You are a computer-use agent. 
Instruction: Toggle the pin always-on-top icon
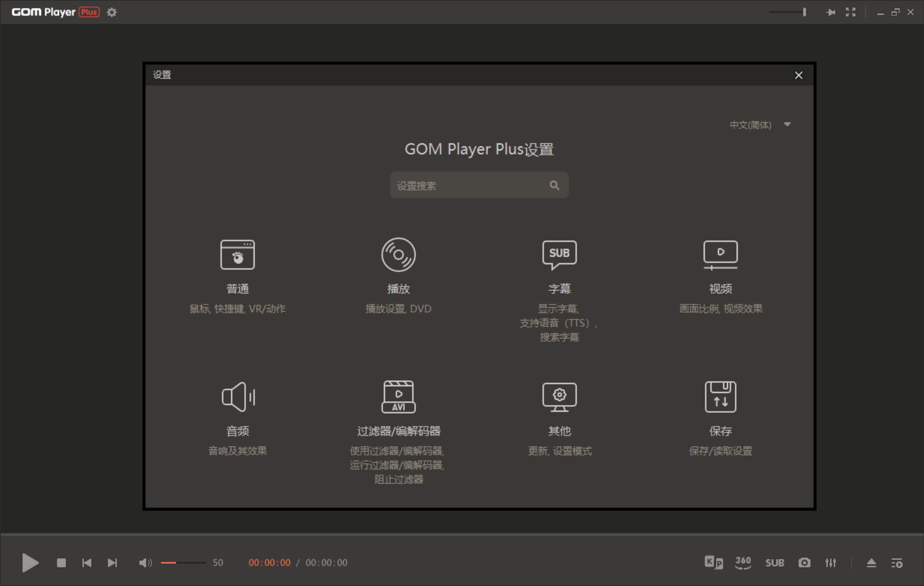tap(830, 12)
